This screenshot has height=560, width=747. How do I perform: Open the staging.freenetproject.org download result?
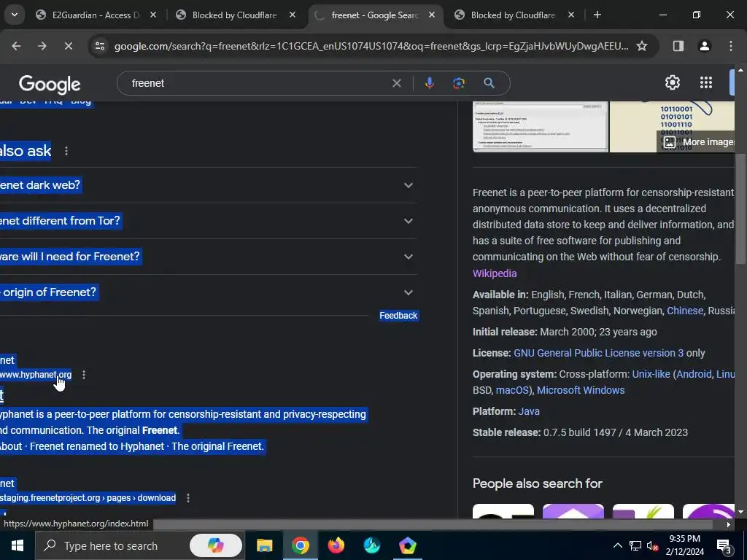coord(88,497)
